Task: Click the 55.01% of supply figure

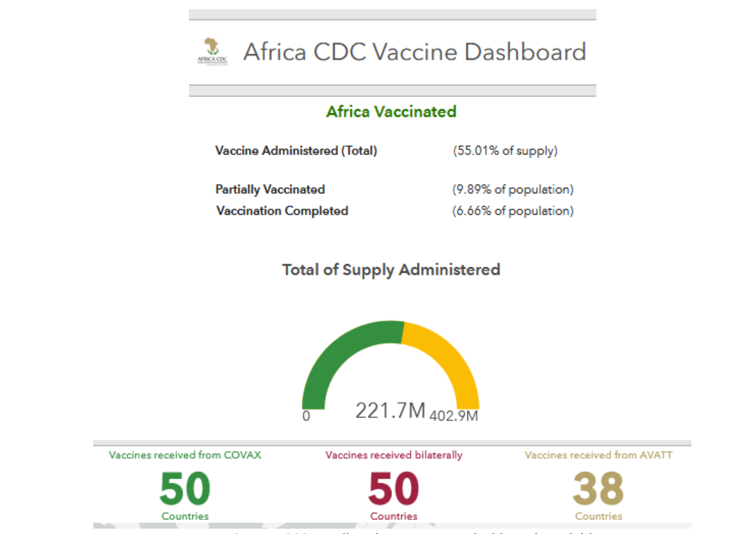Action: pyautogui.click(x=505, y=150)
